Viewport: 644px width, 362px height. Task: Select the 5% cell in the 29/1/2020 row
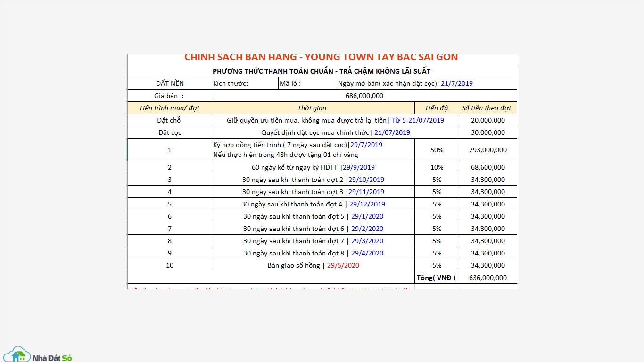coord(437,216)
